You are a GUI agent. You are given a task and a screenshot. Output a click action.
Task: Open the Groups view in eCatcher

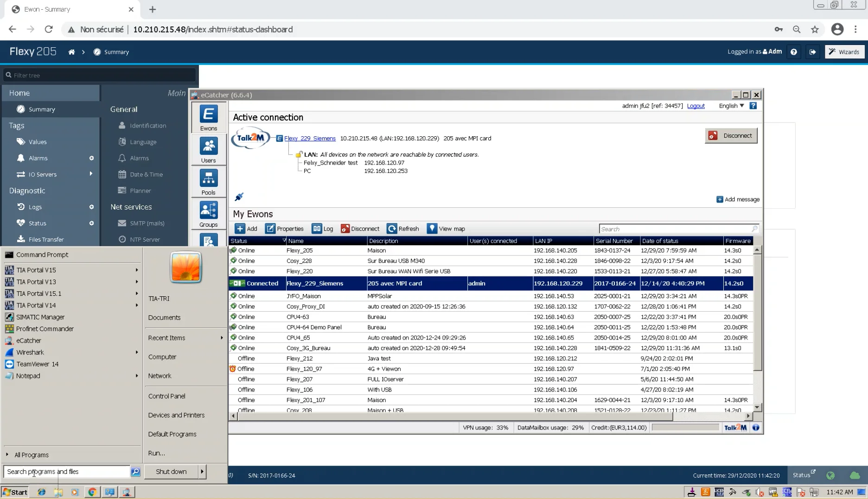(x=208, y=213)
